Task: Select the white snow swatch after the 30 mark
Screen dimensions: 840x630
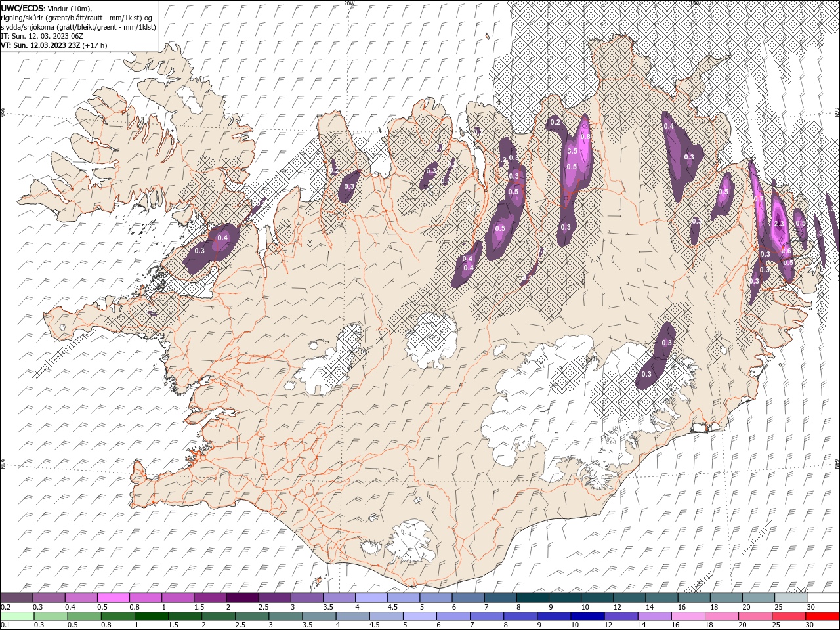Action: click(x=823, y=597)
